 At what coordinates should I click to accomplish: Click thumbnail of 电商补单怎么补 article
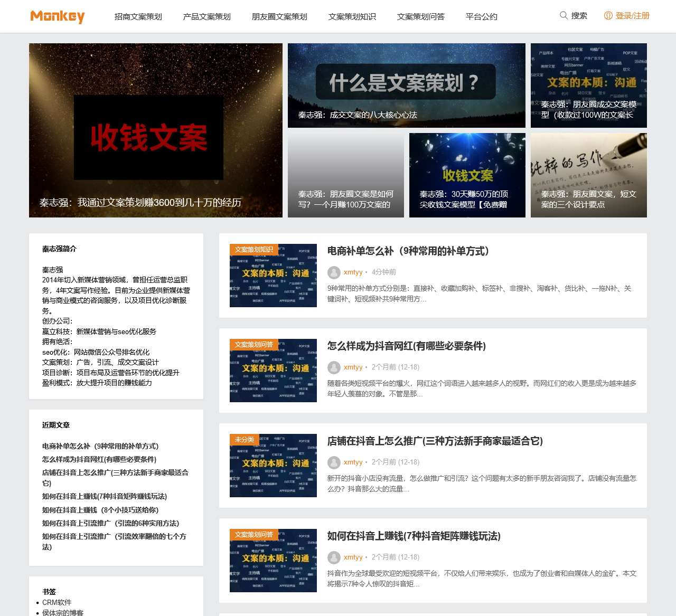273,276
